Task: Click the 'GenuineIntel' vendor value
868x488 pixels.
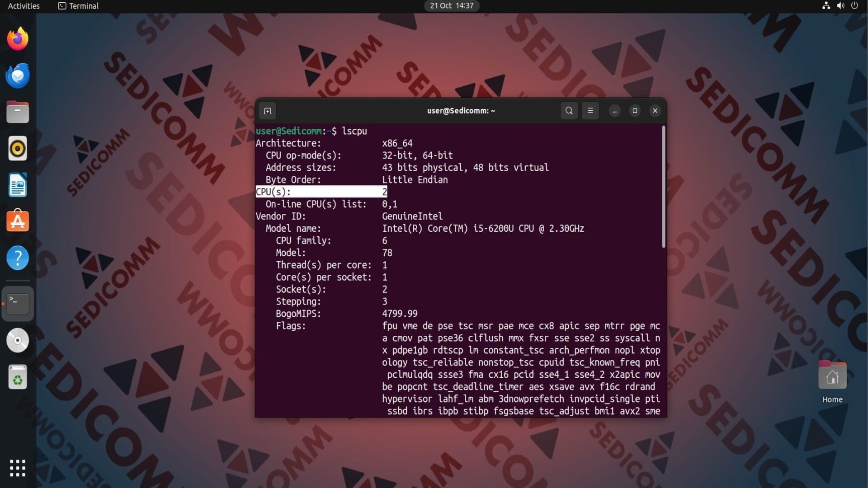Action: click(x=412, y=216)
